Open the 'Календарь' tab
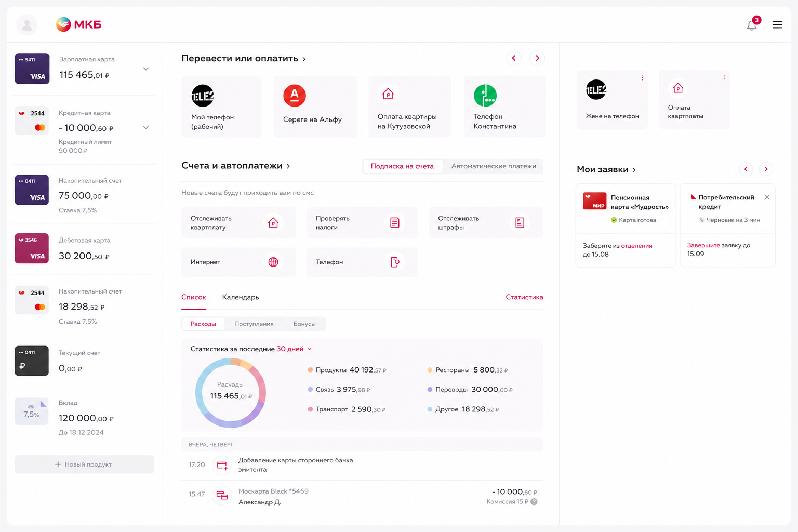The image size is (798, 532). click(241, 297)
